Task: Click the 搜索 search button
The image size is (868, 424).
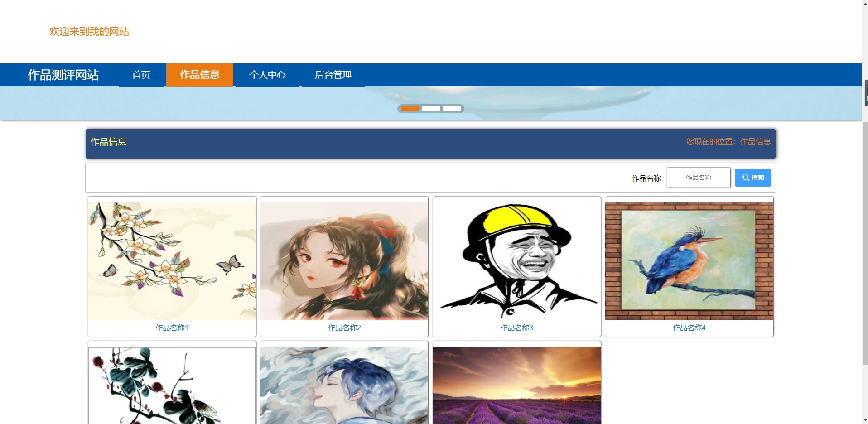Action: [x=753, y=178]
